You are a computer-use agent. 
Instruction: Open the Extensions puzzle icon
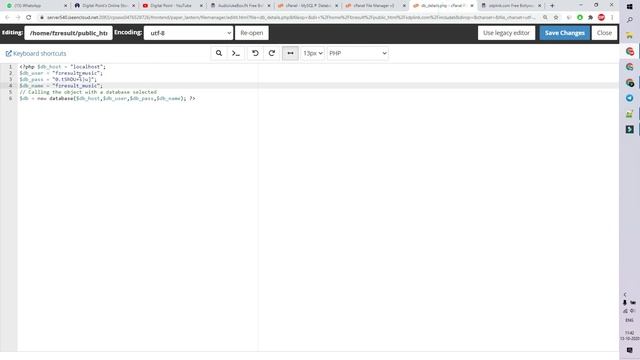tap(590, 18)
